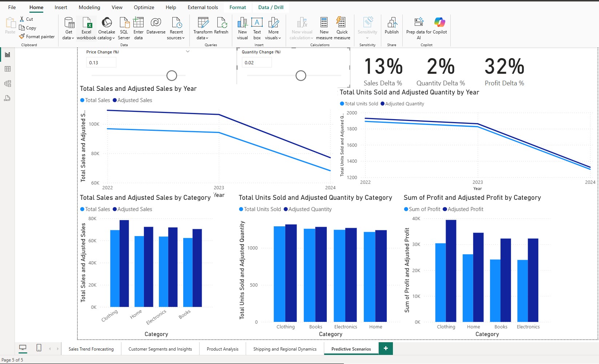Switch to mobile layout view
The height and width of the screenshot is (364, 599).
(x=39, y=348)
